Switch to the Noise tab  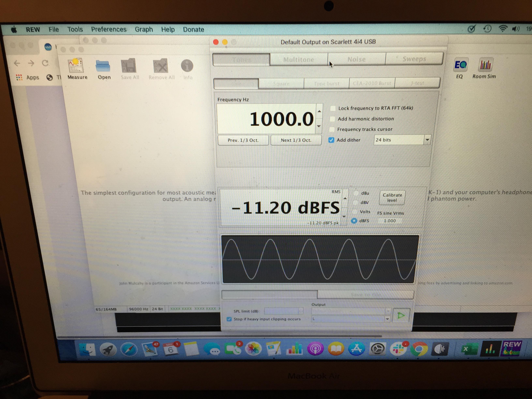(x=357, y=59)
